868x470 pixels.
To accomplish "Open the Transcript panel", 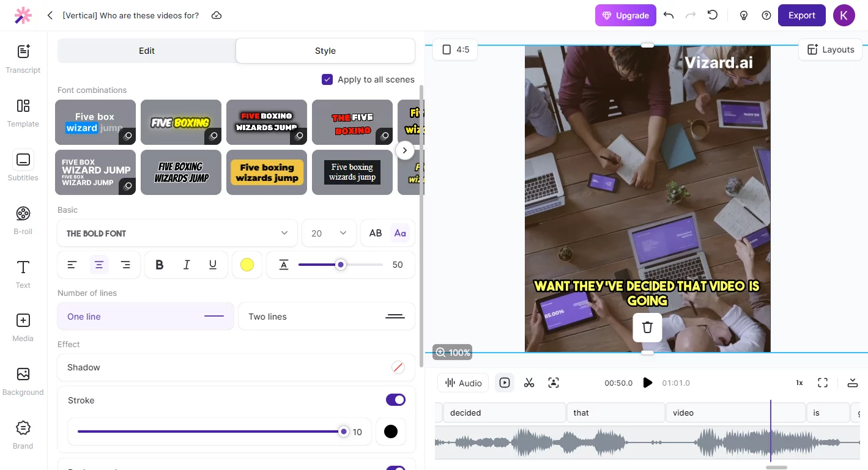I will 23,59.
